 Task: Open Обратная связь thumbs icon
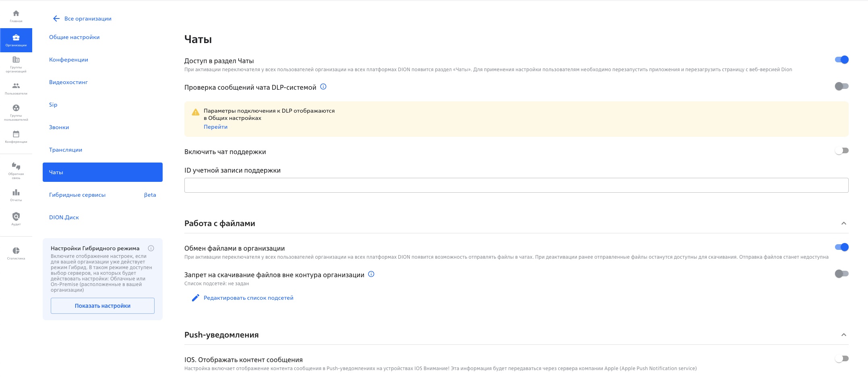16,166
